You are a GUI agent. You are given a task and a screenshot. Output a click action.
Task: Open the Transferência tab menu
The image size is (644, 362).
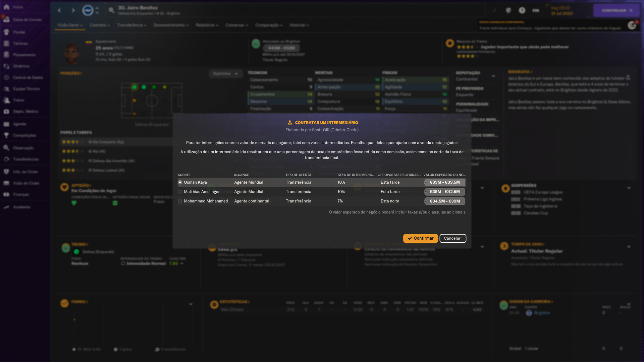pyautogui.click(x=131, y=25)
